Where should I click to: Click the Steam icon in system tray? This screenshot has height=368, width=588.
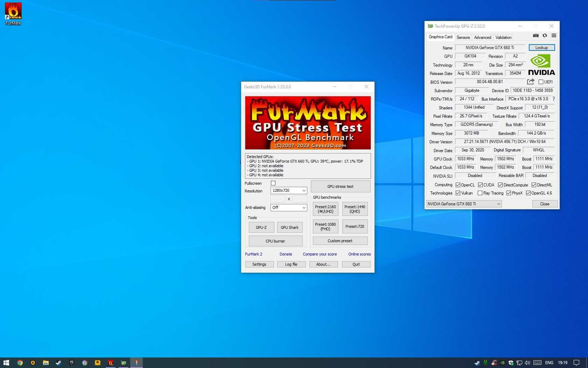click(477, 363)
